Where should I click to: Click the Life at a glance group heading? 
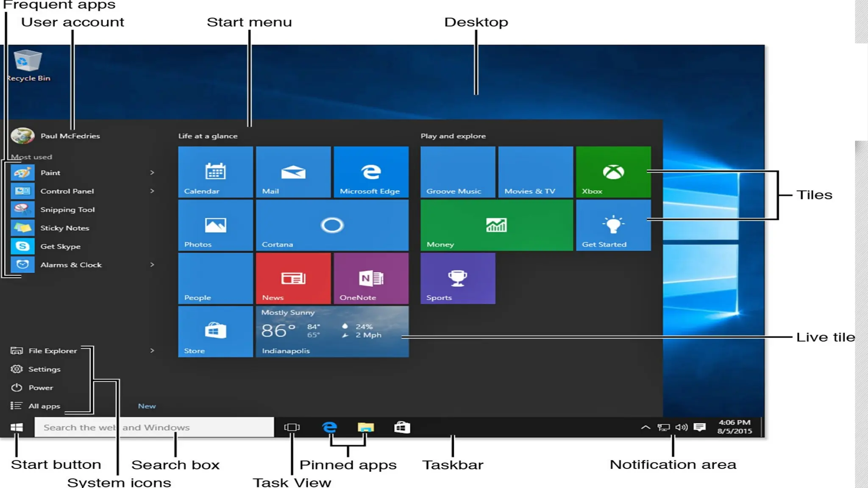coord(208,136)
